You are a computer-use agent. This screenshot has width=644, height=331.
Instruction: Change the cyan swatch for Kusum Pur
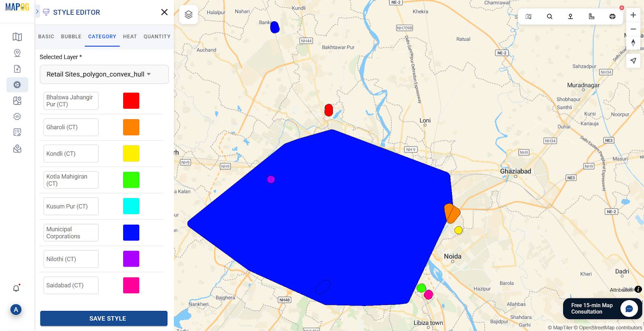[x=131, y=206]
